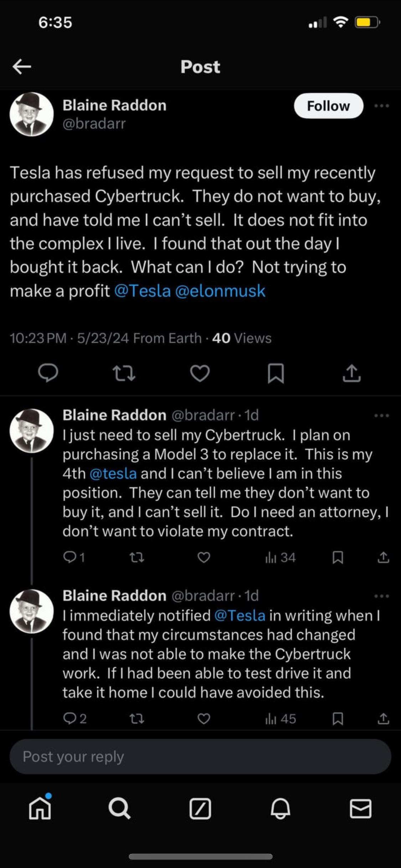Like the main Cybertruck post

click(200, 373)
